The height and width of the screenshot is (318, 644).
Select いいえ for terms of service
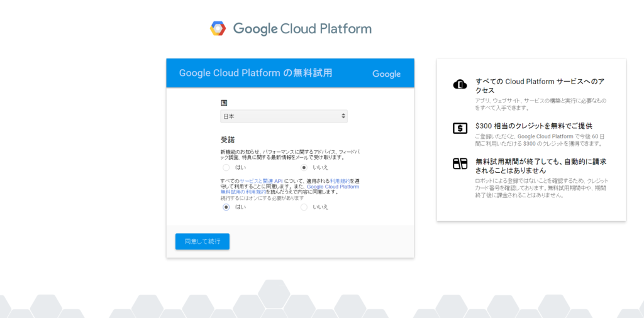pos(304,207)
